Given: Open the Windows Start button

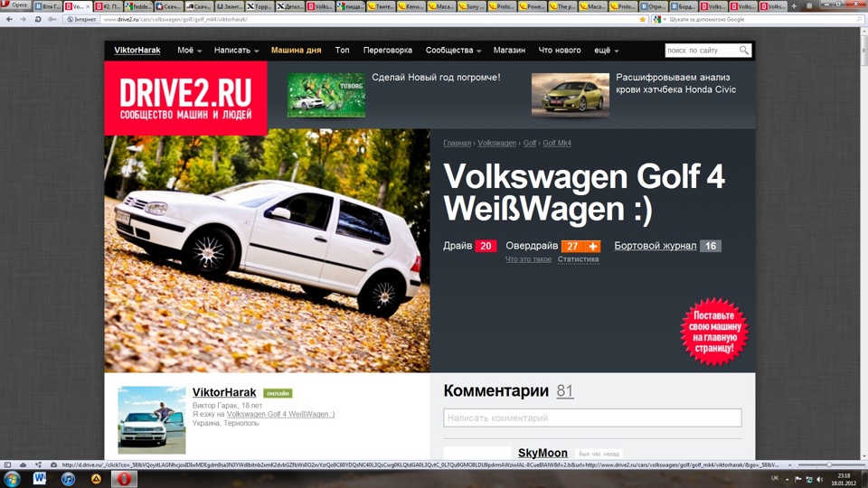Looking at the screenshot, I should [x=12, y=479].
